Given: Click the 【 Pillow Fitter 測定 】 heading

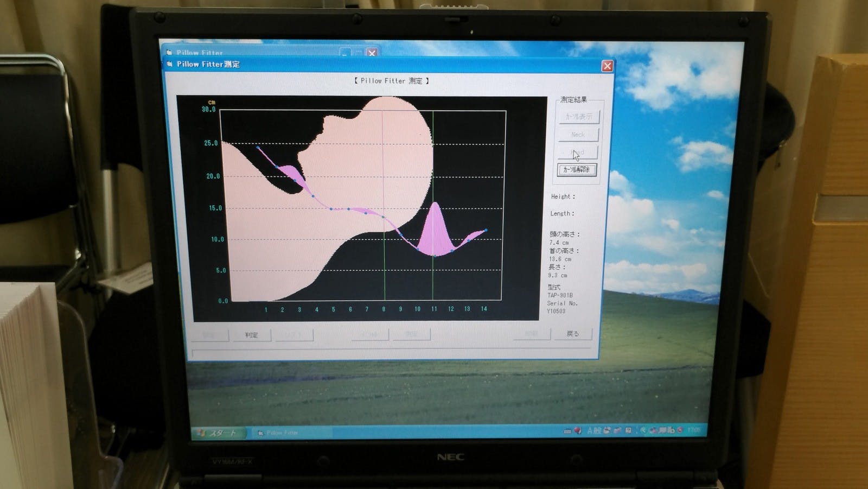Looking at the screenshot, I should click(391, 81).
